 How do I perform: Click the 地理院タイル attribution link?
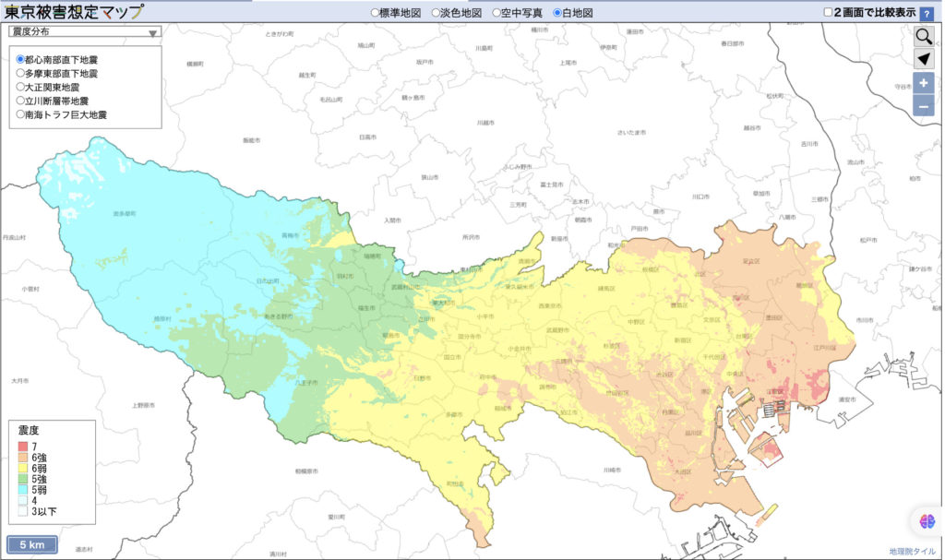912,552
